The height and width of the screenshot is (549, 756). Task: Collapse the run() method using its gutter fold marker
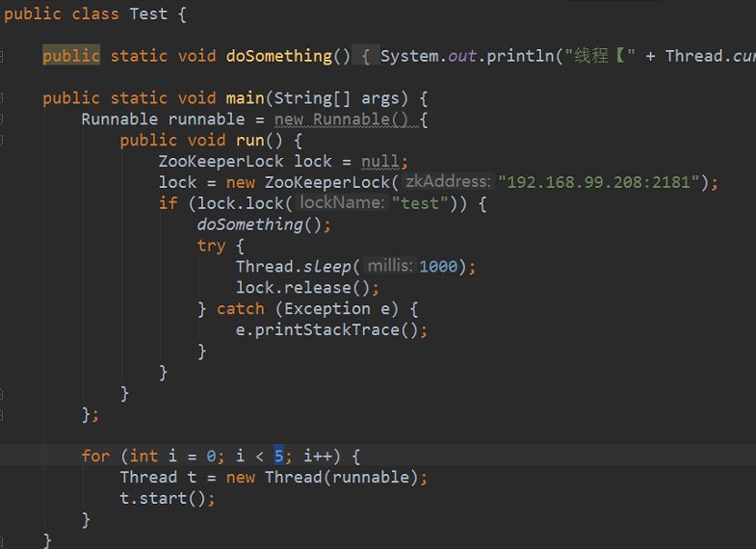pyautogui.click(x=2, y=141)
